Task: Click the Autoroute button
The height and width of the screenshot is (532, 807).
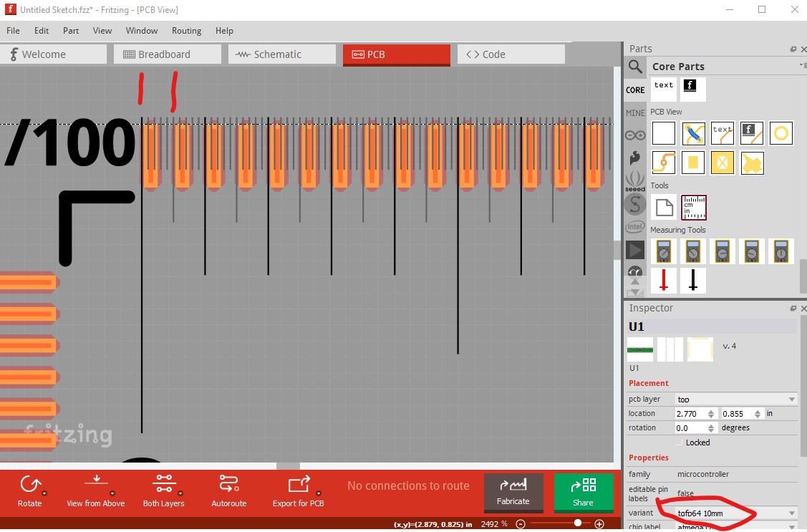Action: pyautogui.click(x=229, y=491)
